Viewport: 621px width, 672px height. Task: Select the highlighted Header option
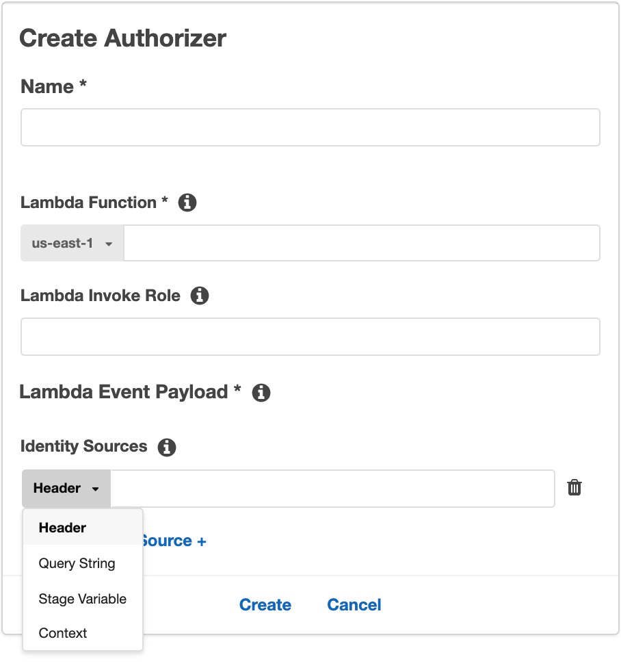62,528
